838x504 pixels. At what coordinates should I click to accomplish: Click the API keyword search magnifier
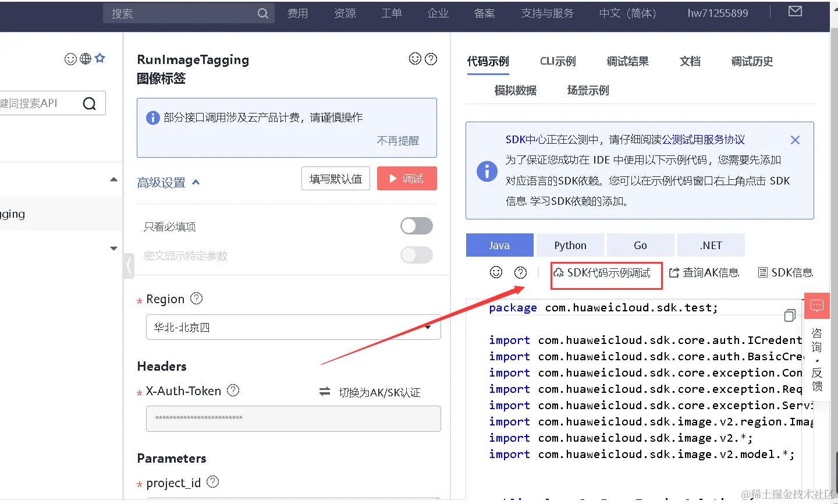[x=90, y=104]
